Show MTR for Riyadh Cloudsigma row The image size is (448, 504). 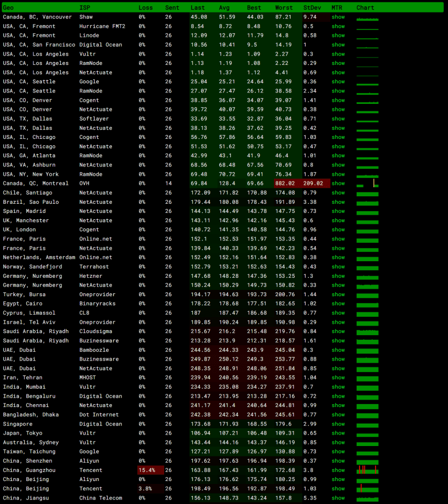tap(338, 331)
